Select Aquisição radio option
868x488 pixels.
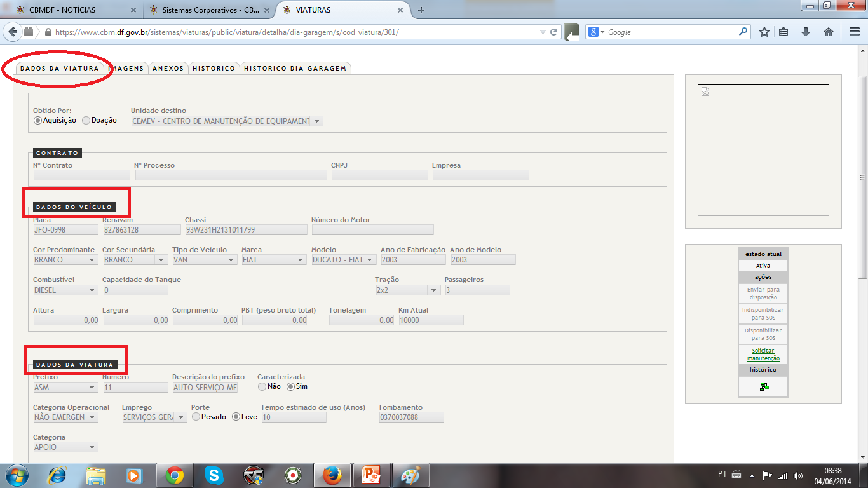(37, 120)
